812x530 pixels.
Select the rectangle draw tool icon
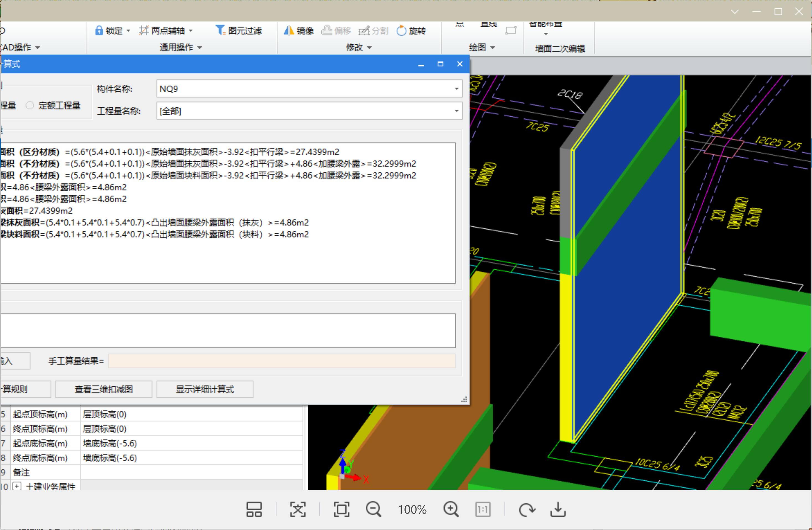point(511,31)
